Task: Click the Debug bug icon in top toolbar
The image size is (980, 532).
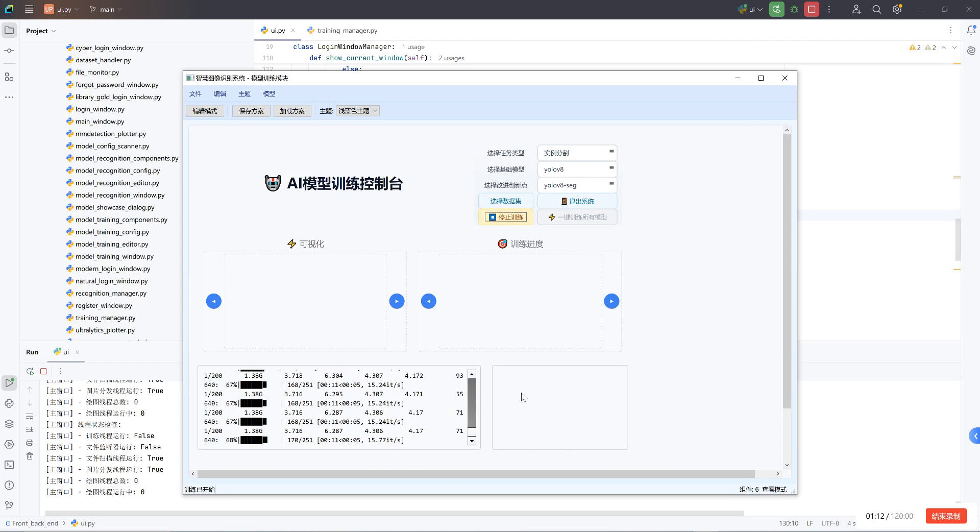Action: pos(794,9)
